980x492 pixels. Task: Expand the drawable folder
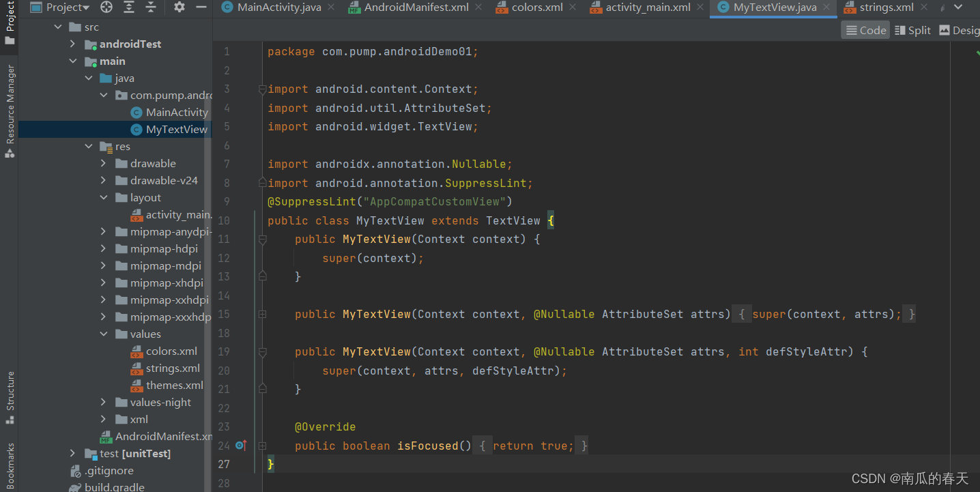point(104,164)
